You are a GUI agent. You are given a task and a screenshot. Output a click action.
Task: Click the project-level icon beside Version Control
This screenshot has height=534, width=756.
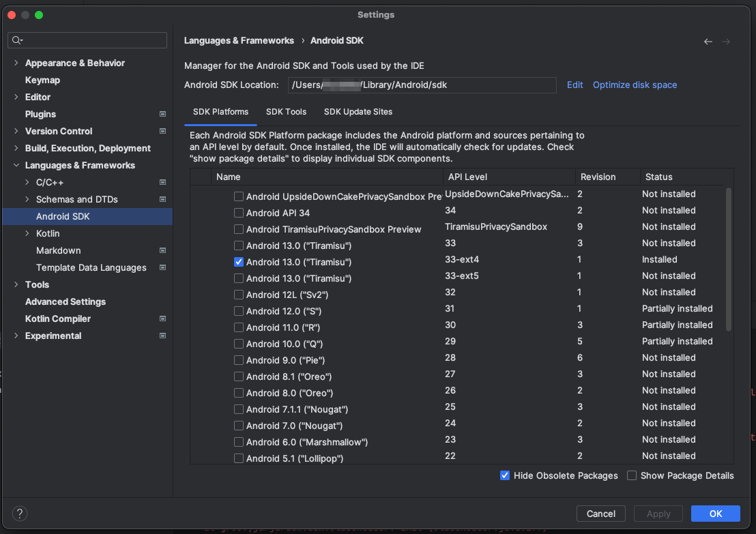tap(162, 131)
